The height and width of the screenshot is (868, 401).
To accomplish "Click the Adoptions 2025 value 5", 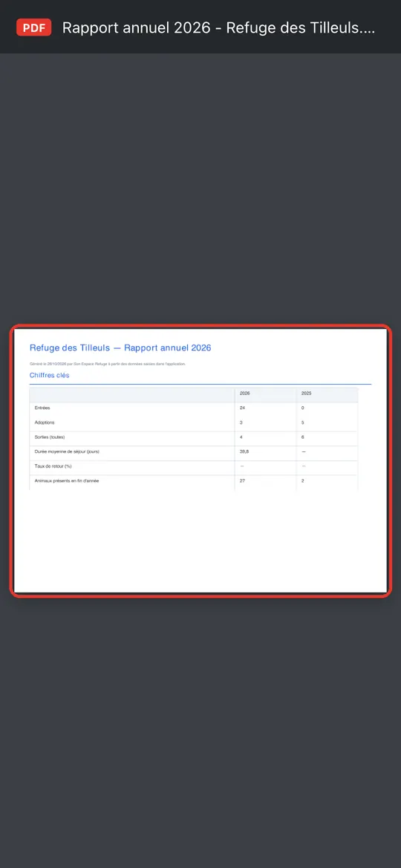I will (x=302, y=422).
